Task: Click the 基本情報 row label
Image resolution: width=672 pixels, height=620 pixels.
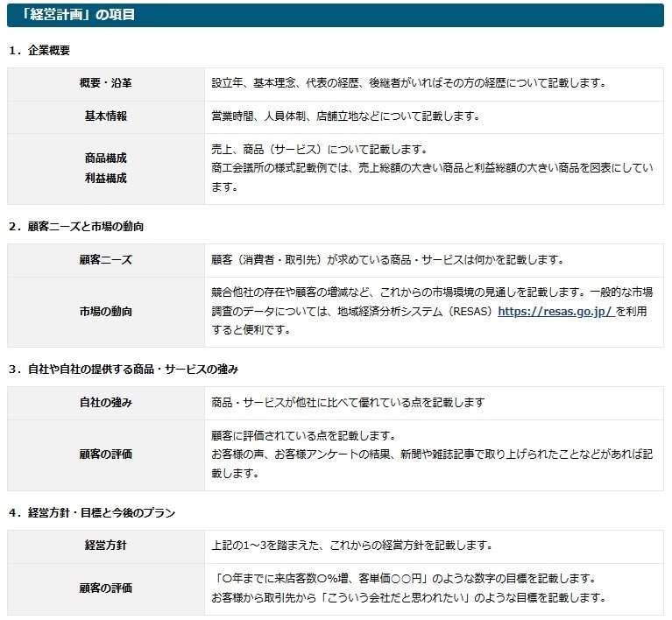Action: click(x=105, y=116)
